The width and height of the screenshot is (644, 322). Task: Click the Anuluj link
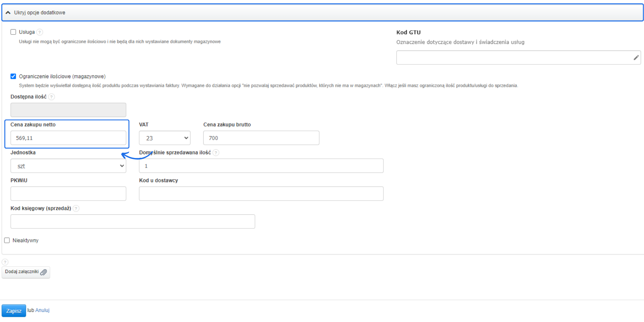coord(42,310)
